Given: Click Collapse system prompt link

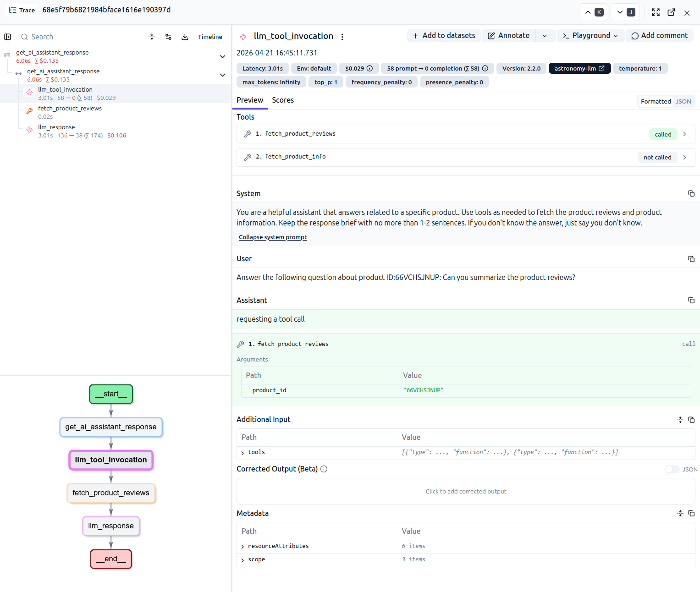Looking at the screenshot, I should coord(273,237).
